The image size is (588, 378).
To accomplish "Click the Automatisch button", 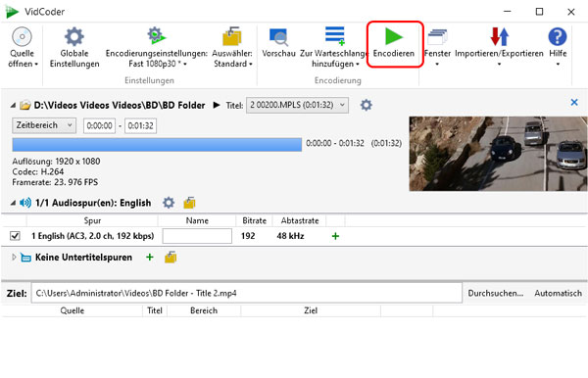I will click(x=558, y=293).
